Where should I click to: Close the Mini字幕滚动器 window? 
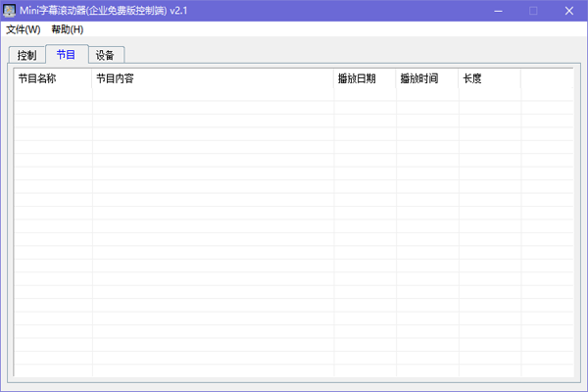pos(568,11)
